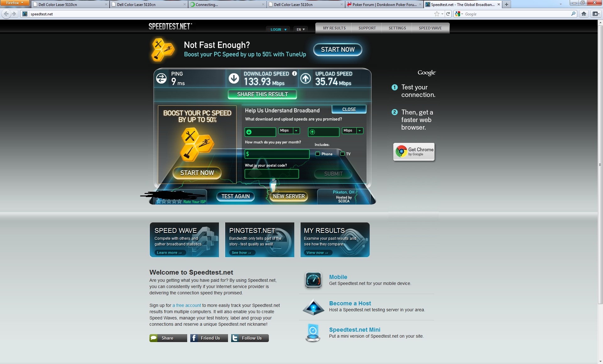This screenshot has width=603, height=364.
Task: Click the download arrow circle icon
Action: [x=234, y=78]
